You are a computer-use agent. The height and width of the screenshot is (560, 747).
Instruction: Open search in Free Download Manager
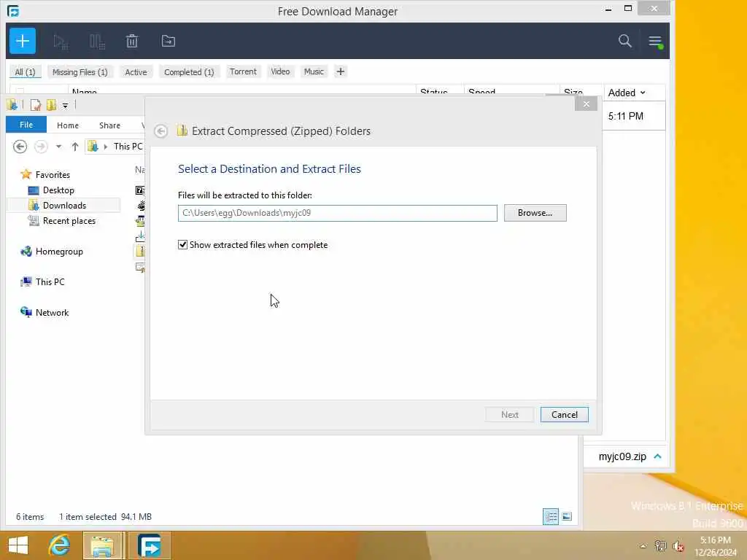[624, 41]
